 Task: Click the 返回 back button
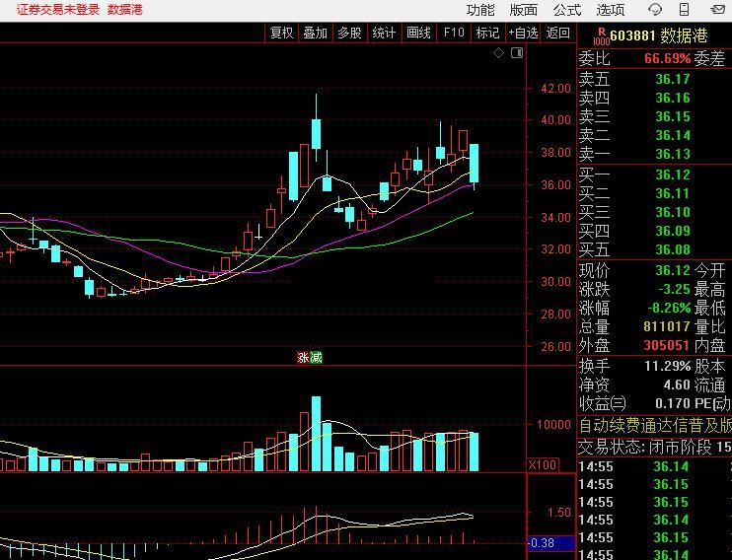557,33
